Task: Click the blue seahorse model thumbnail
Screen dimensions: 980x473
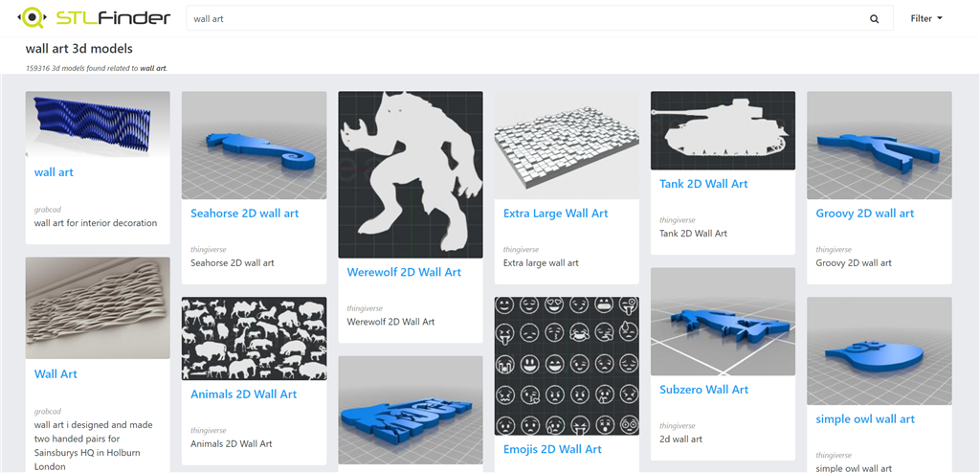Action: point(254,146)
